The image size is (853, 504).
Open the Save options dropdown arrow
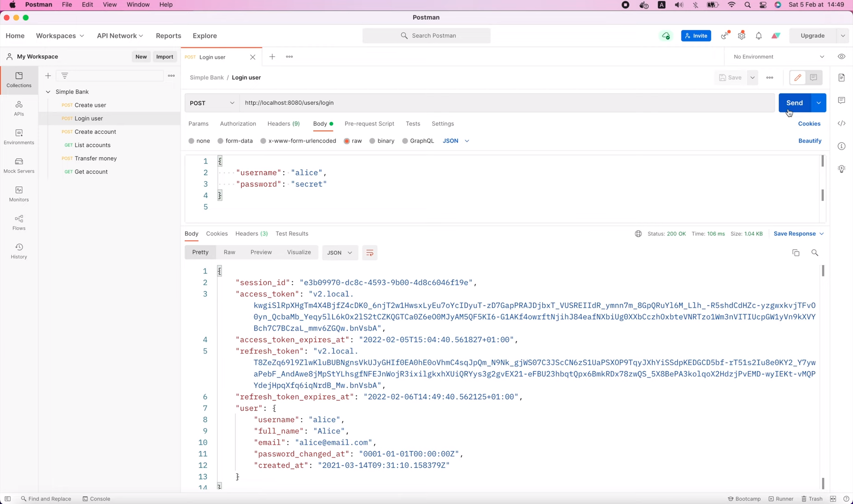click(752, 78)
